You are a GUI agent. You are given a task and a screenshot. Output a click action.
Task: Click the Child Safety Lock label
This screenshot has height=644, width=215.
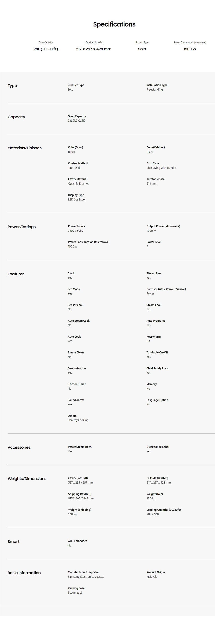tap(157, 368)
